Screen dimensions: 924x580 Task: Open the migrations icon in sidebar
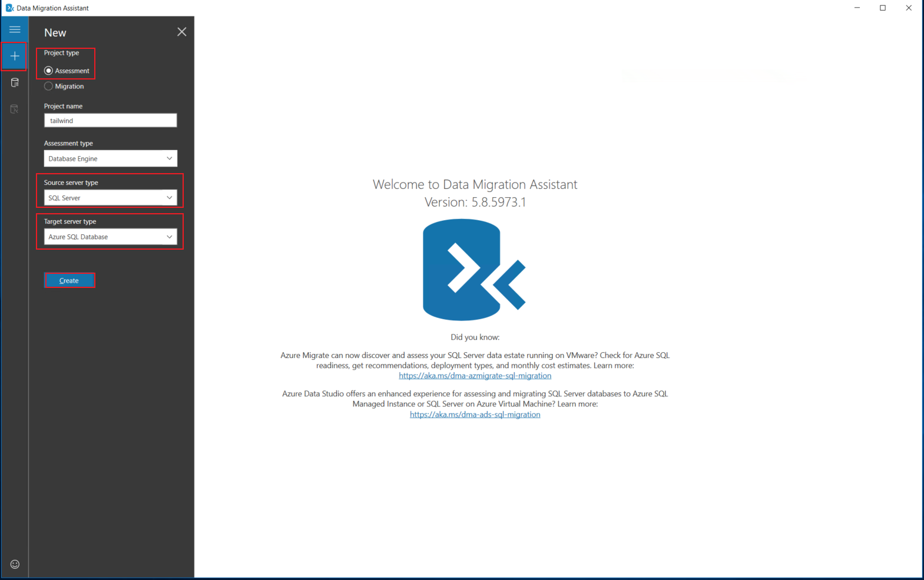coord(15,109)
